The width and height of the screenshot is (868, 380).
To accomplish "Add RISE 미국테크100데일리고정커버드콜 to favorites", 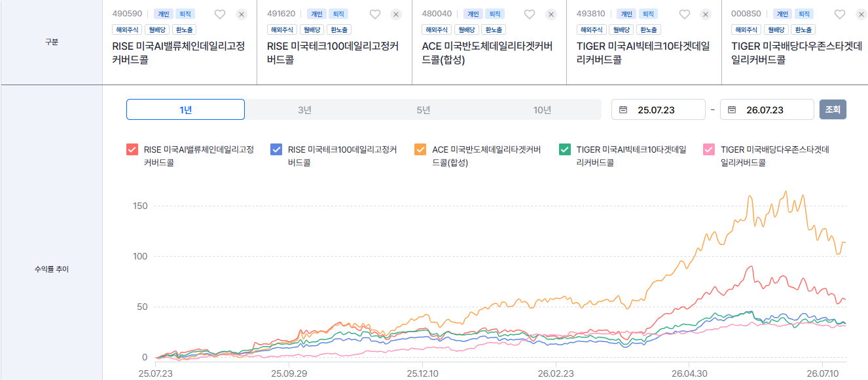I will tap(375, 14).
